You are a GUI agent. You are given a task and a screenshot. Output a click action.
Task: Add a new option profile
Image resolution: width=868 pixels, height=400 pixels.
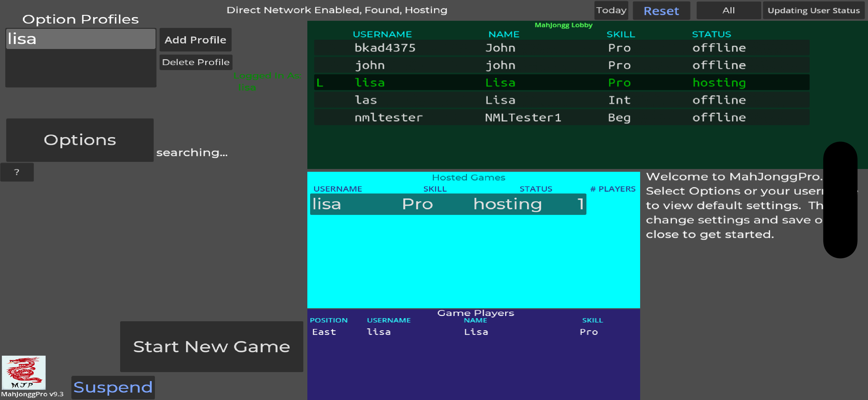pyautogui.click(x=196, y=40)
